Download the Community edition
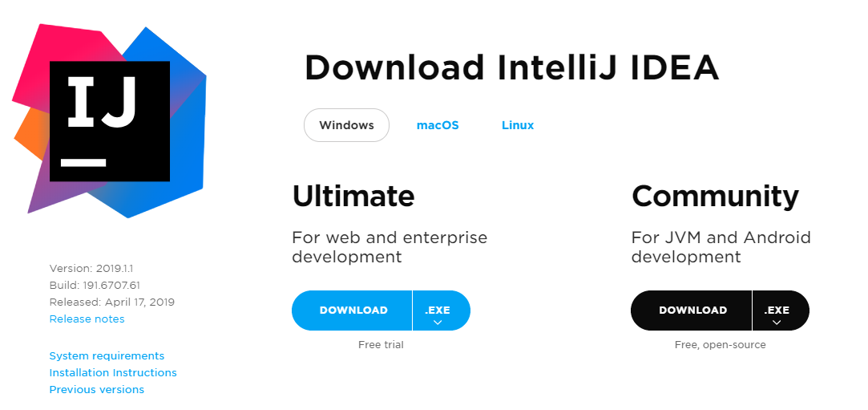 tap(692, 311)
